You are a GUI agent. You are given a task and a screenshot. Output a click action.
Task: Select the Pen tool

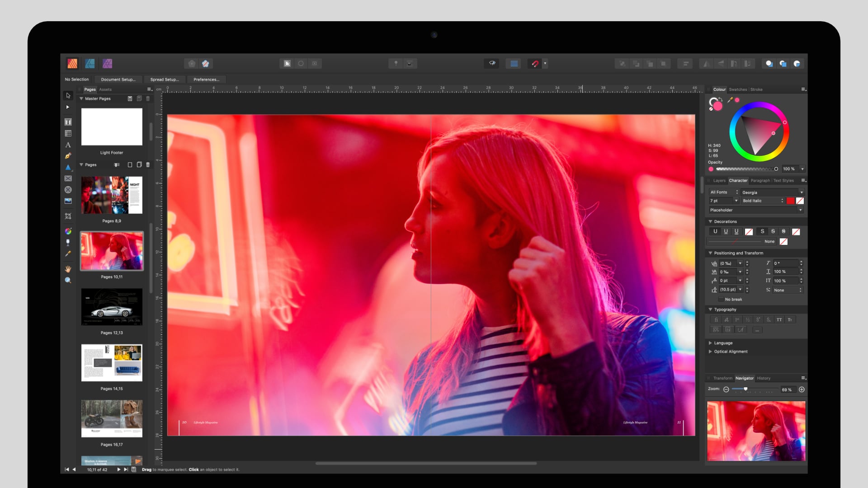point(68,155)
